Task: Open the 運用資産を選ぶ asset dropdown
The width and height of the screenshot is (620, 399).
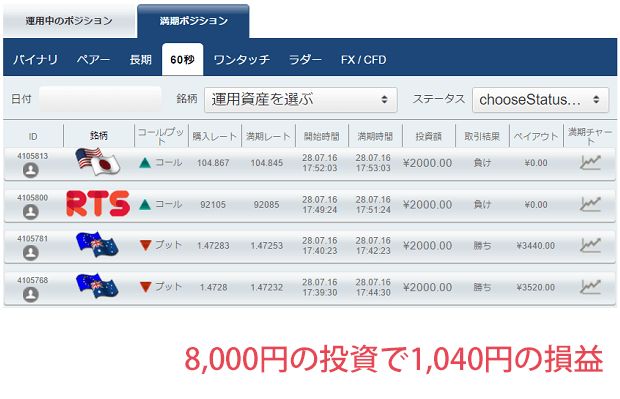Action: tap(301, 100)
